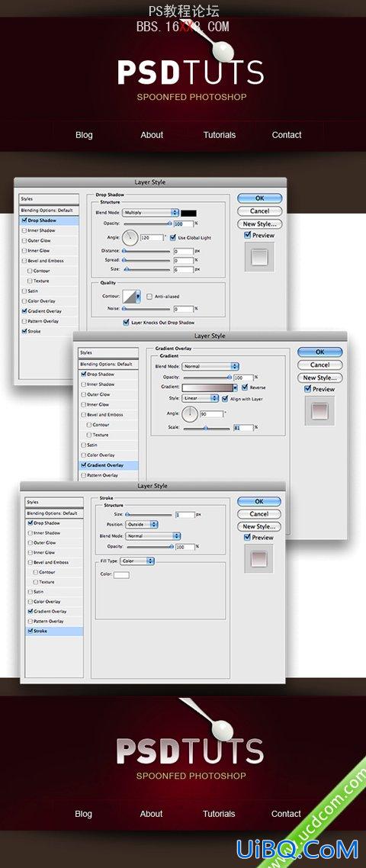Click the style preview thumbnail in the Gradient Overlay dialog
Image resolution: width=366 pixels, height=868 pixels.
pyautogui.click(x=319, y=410)
